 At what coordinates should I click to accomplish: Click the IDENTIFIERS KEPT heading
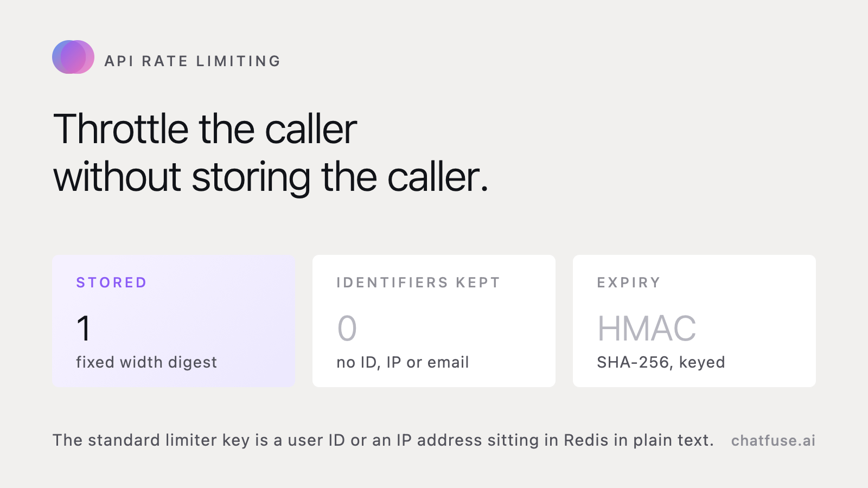(x=418, y=282)
